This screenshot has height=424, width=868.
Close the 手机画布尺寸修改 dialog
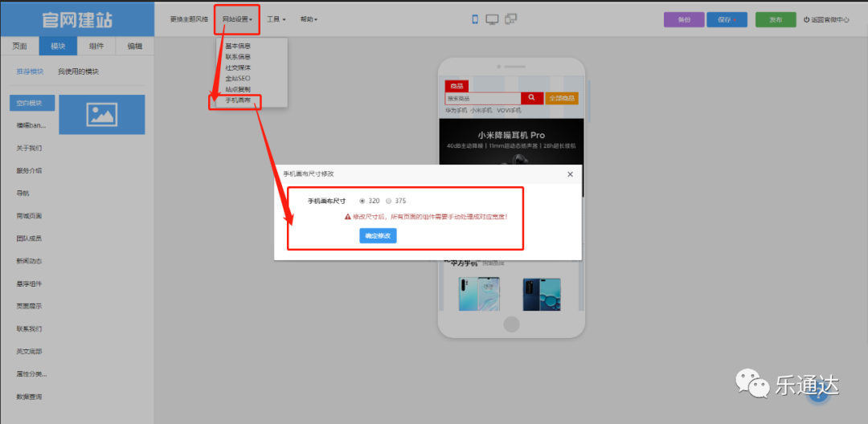pyautogui.click(x=570, y=174)
